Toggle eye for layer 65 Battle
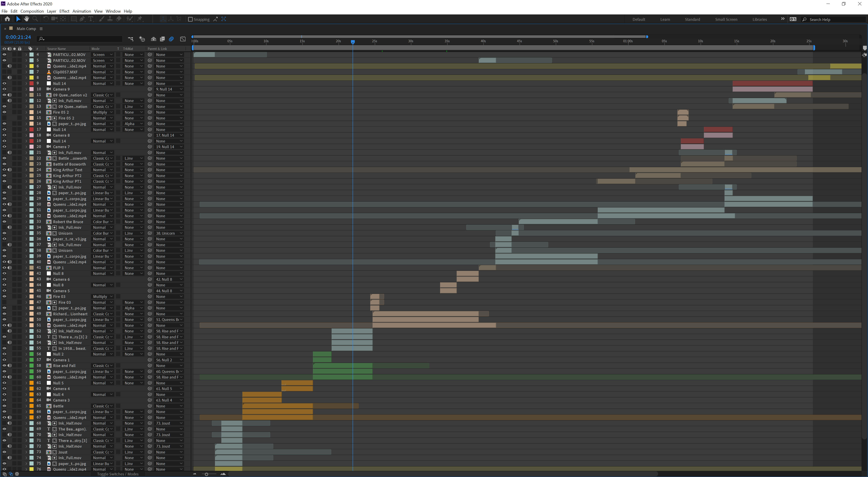This screenshot has width=868, height=477. pyautogui.click(x=4, y=406)
